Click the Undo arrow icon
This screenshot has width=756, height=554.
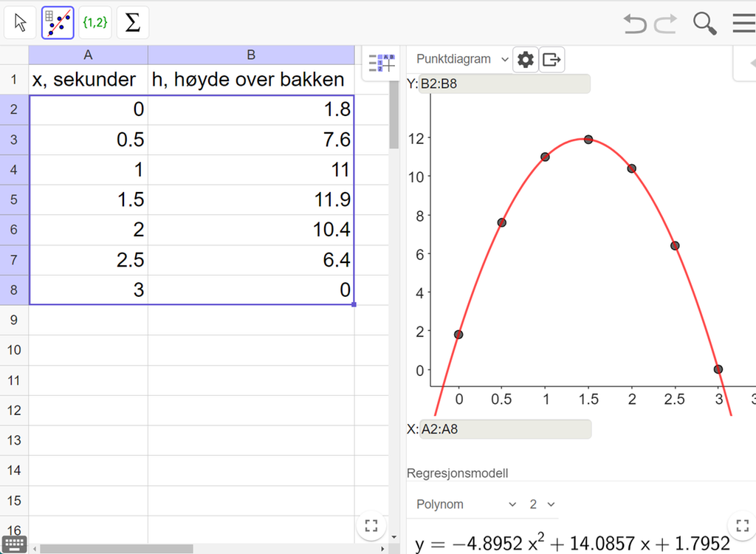(634, 24)
